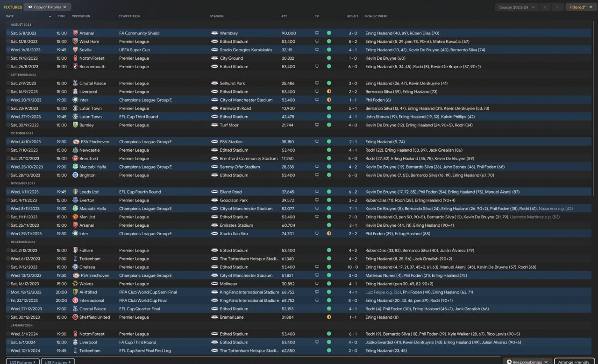Sort fixtures by the Opposition column
Screen dimensions: 598x364
tap(81, 16)
